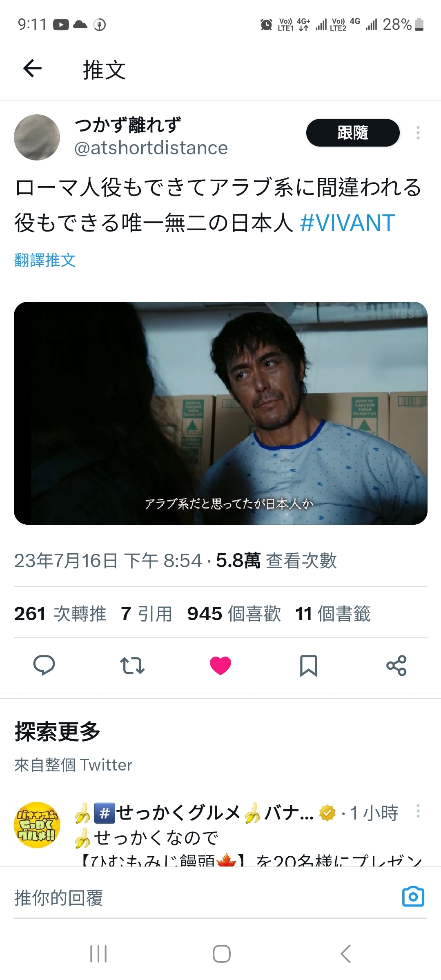Tap つかず離れず profile avatar
Screen dimensions: 441x980
click(37, 137)
